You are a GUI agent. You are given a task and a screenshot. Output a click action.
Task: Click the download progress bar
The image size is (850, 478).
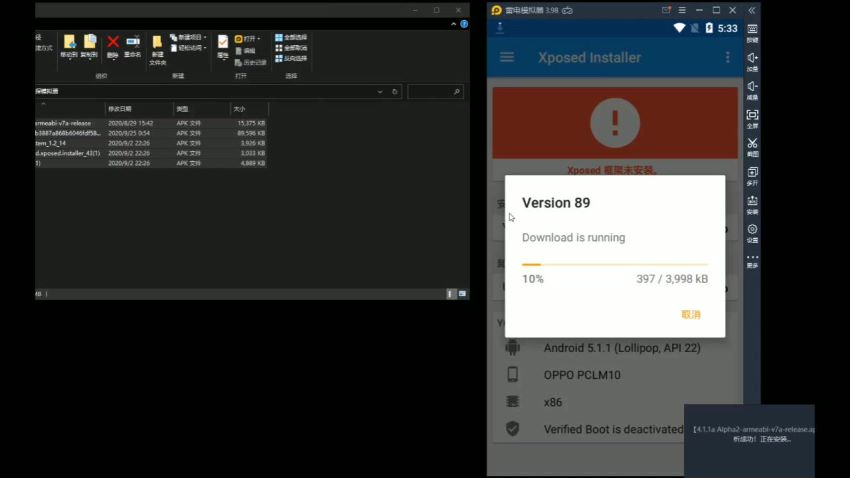click(615, 264)
